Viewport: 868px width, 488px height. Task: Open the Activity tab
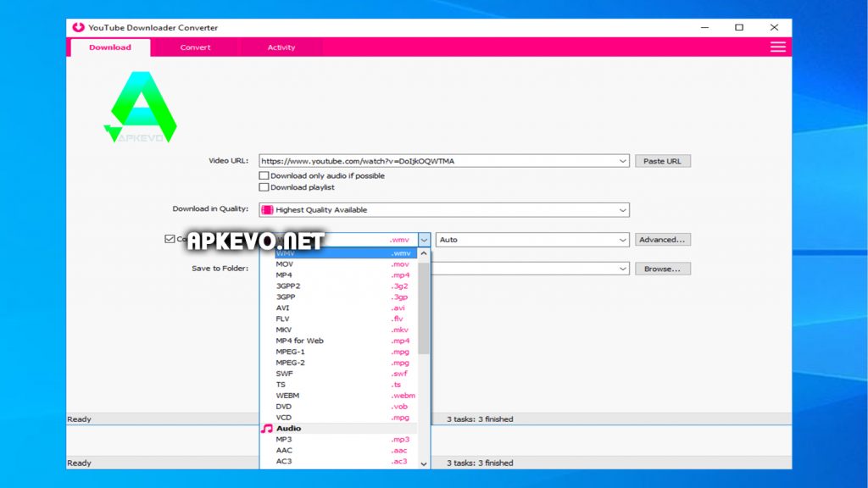coord(281,47)
